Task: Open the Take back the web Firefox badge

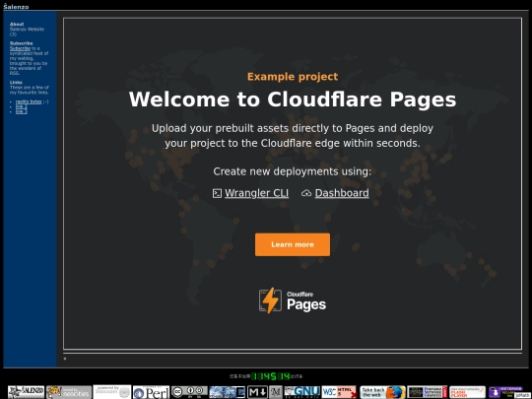Action: pyautogui.click(x=382, y=392)
